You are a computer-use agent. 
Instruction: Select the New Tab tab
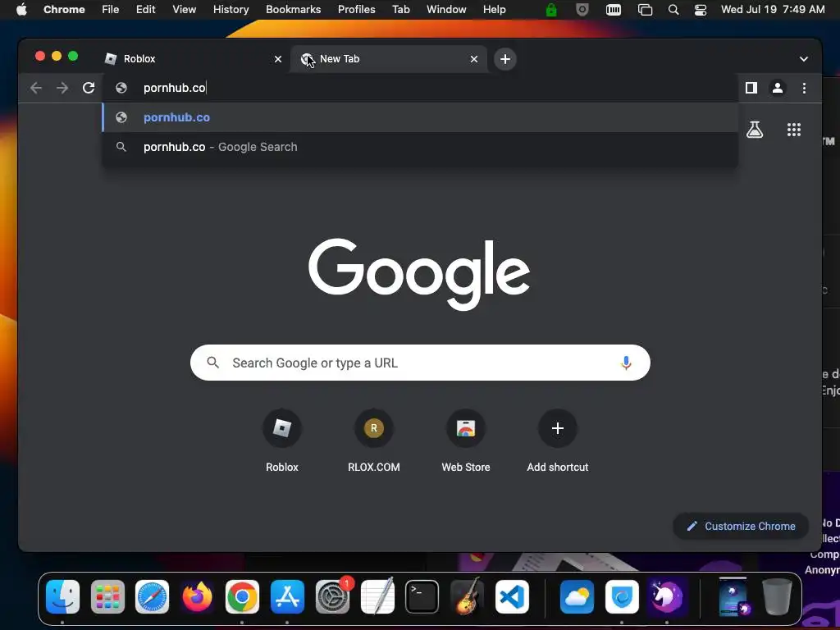(x=390, y=59)
